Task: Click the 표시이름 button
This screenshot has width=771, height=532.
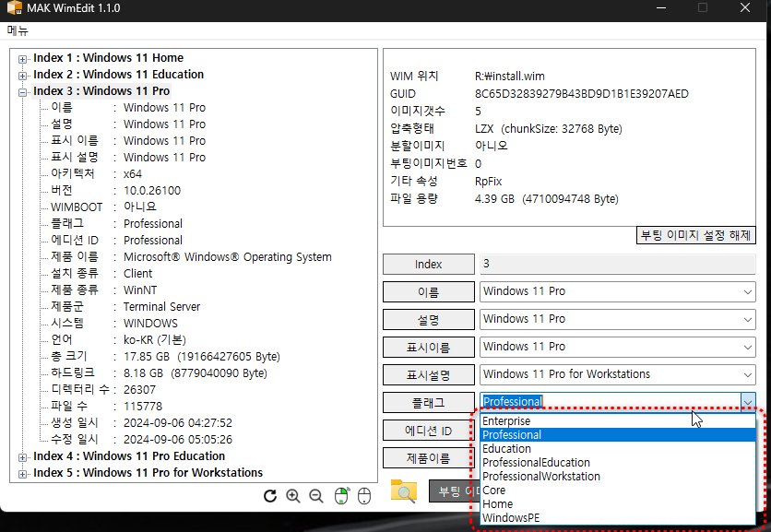Action: (x=428, y=347)
